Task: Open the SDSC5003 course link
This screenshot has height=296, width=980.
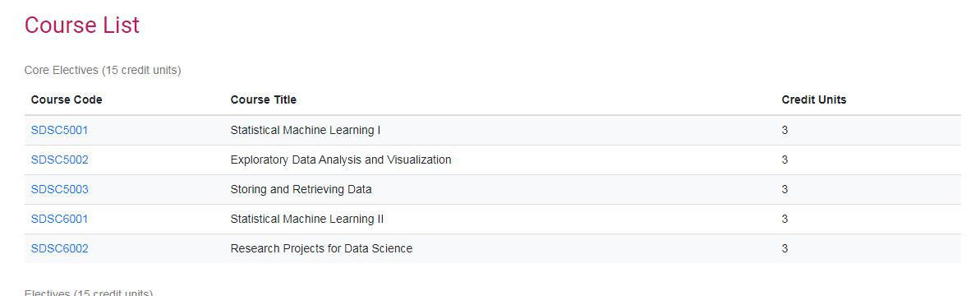Action: (x=59, y=189)
